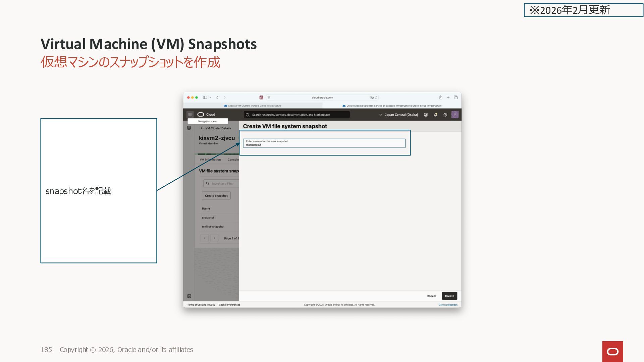This screenshot has height=362, width=644.
Task: Select the VM information tab
Action: 210,160
